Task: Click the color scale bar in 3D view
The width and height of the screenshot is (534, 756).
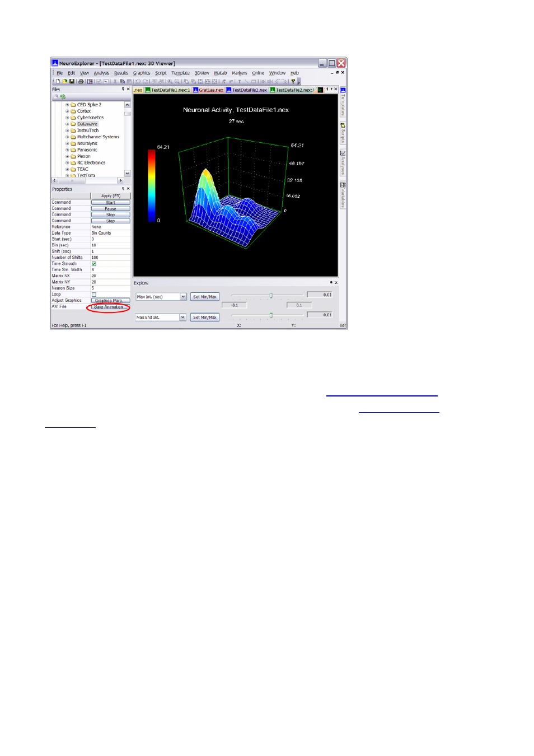Action: click(x=152, y=185)
